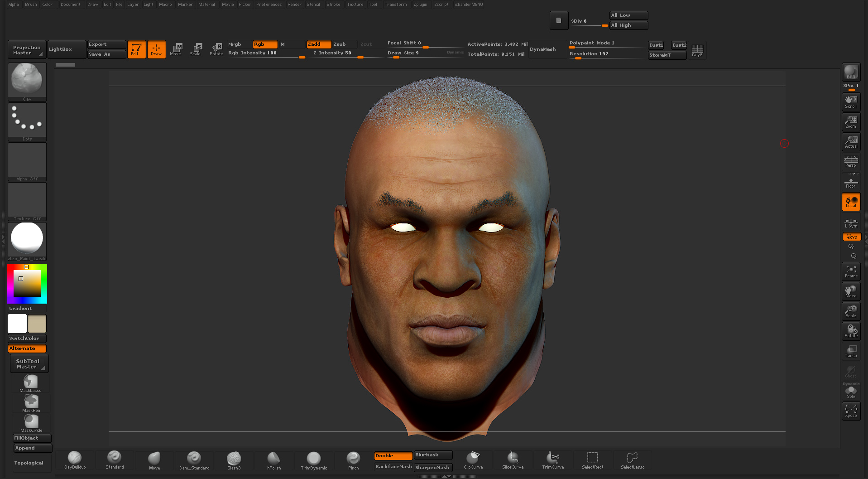Select the ClayBuildup brush

[x=75, y=460]
